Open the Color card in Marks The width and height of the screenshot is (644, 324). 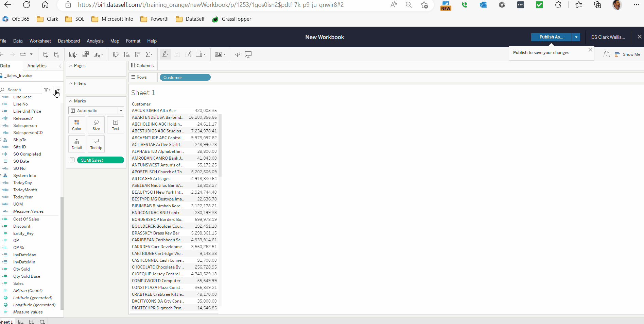77,125
